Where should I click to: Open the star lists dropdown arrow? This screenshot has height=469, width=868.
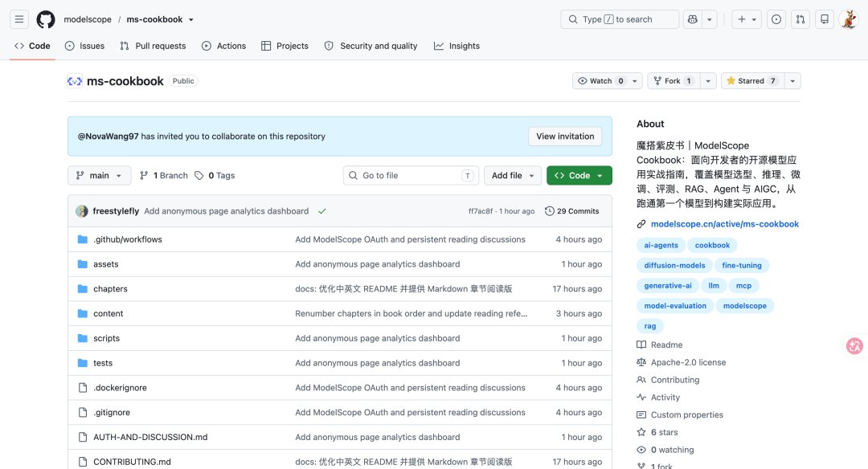click(x=792, y=81)
